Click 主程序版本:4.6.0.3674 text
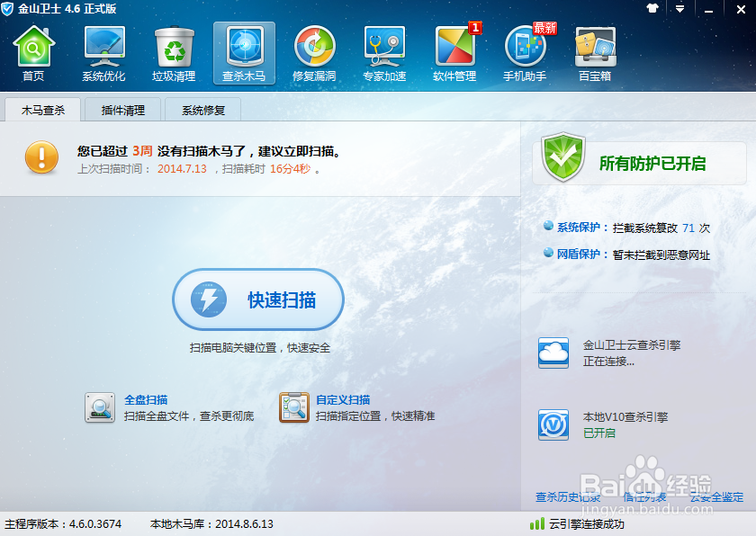Screen dimensions: 756x536 [63, 524]
